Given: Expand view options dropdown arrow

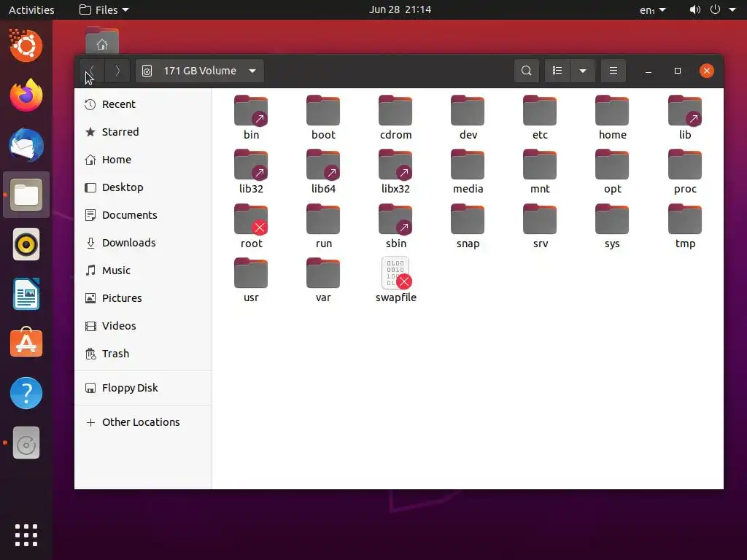Looking at the screenshot, I should pos(583,71).
